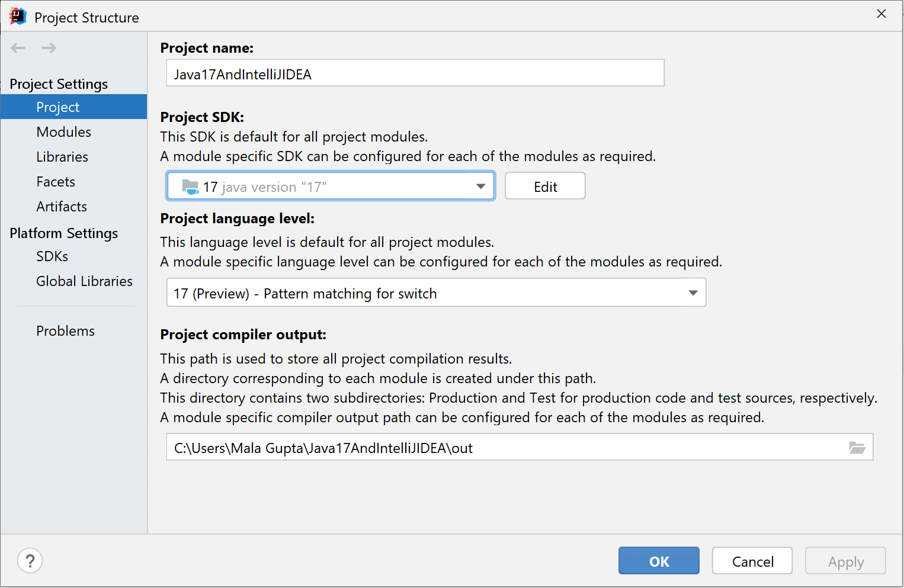Click the Edit button next to Project SDK
Image resolution: width=904 pixels, height=588 pixels.
point(544,186)
